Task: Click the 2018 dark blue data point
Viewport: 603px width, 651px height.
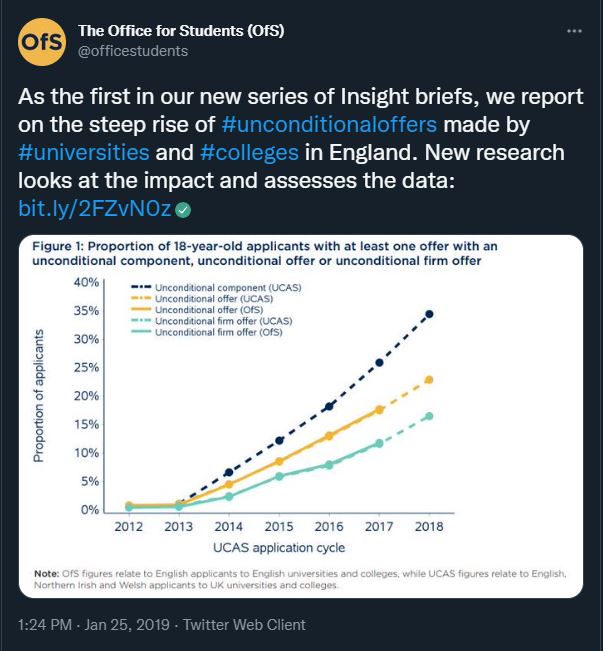Action: (429, 314)
